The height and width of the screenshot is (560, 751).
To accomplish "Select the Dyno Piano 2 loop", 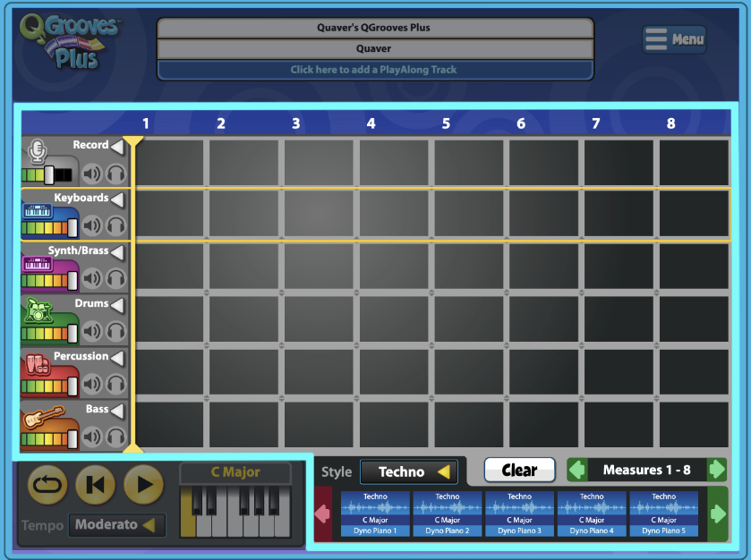I will tap(448, 513).
